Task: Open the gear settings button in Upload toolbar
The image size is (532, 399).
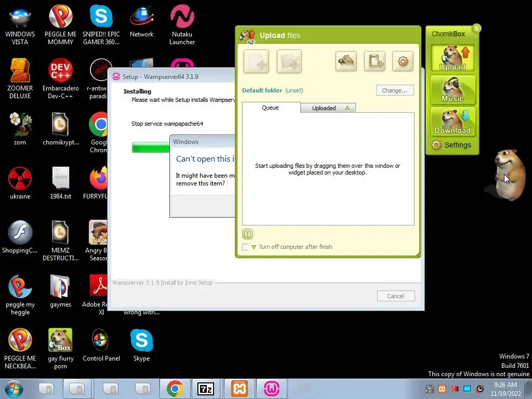Action: coord(403,61)
